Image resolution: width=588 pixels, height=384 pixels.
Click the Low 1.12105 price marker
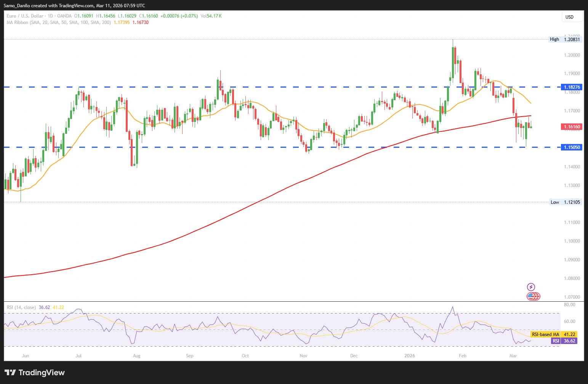tap(566, 202)
